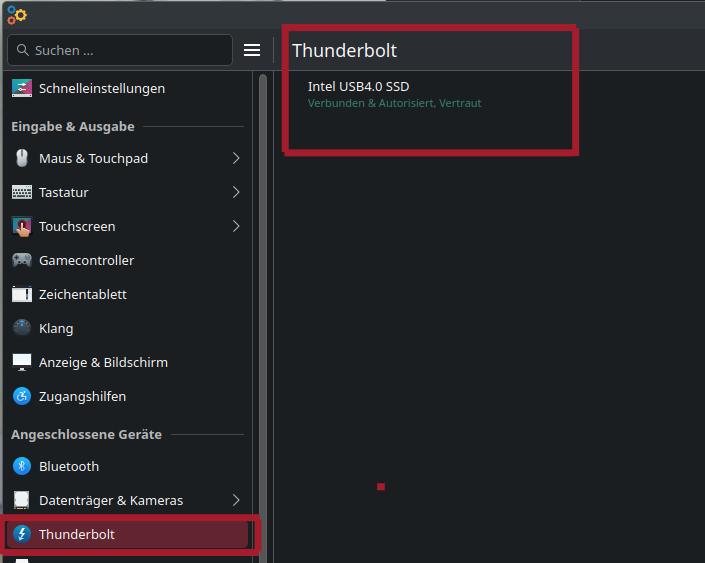Click the search magnifier icon

[x=22, y=50]
